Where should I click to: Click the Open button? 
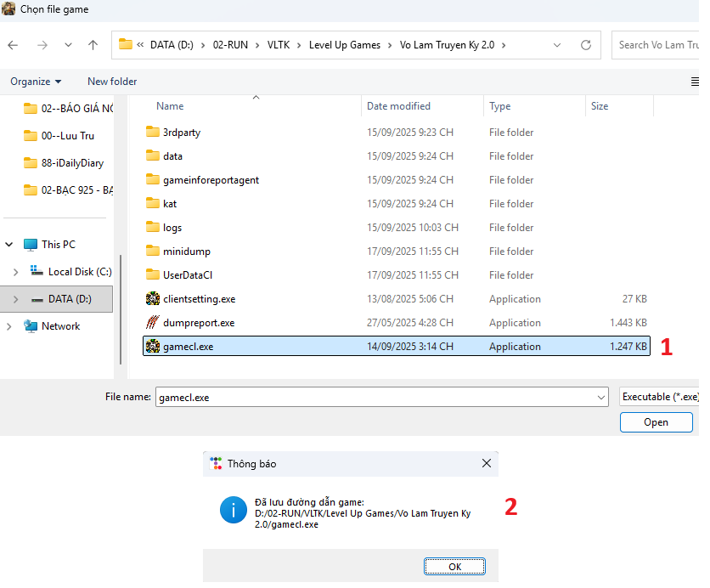(x=656, y=422)
